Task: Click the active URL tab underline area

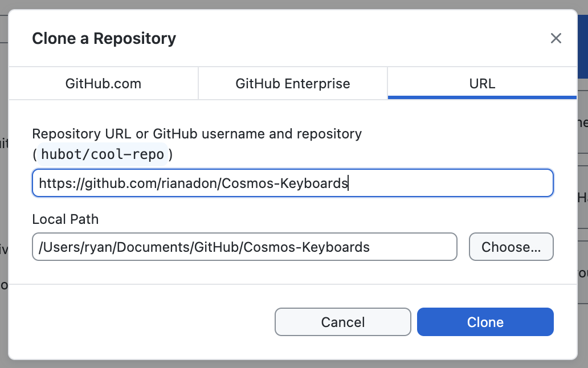Action: (481, 97)
